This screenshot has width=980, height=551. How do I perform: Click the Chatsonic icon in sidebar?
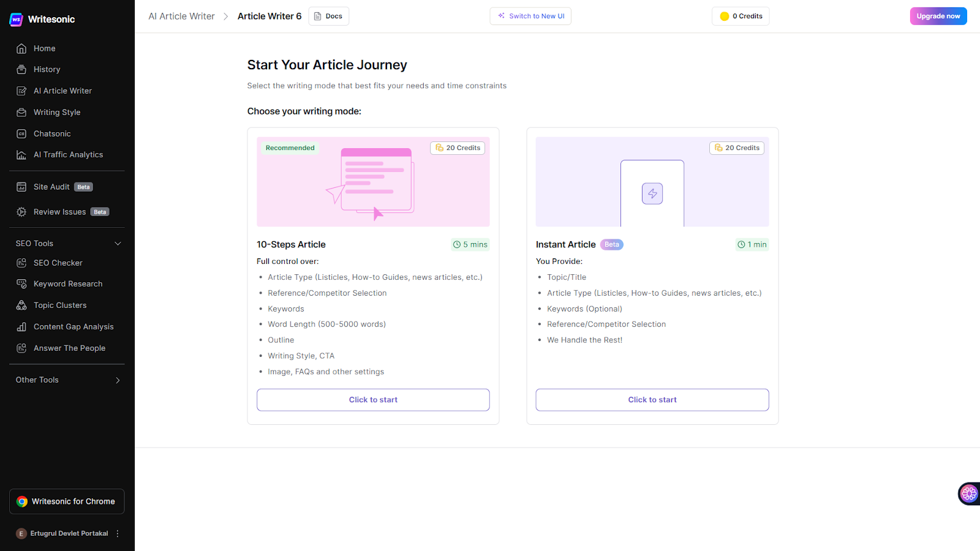pyautogui.click(x=21, y=134)
